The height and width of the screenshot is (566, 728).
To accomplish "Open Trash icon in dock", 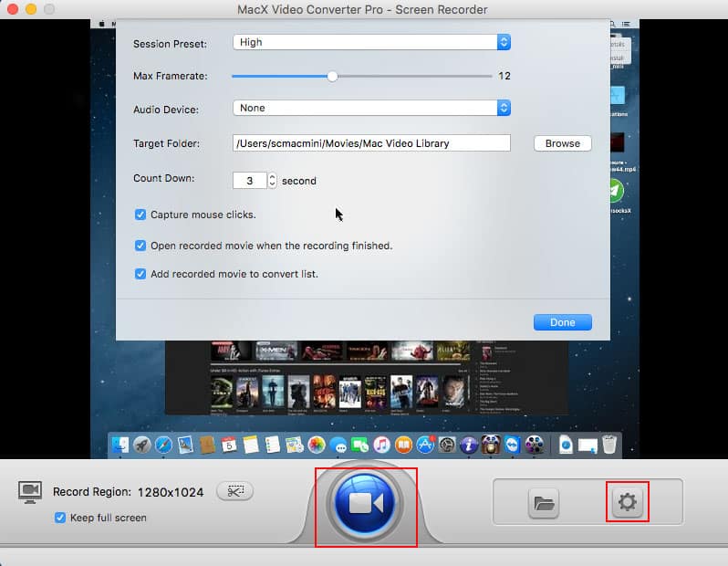I will point(609,445).
